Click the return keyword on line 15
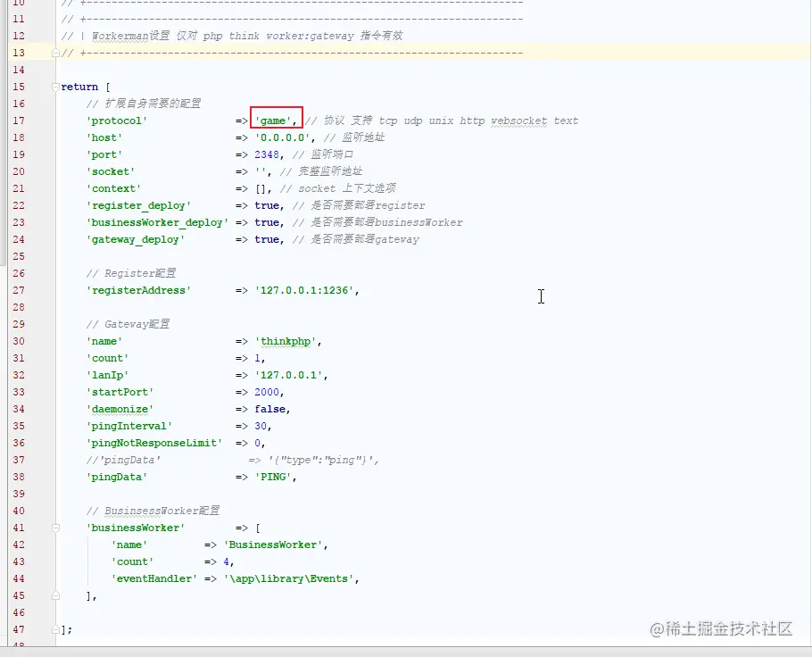 coord(79,87)
